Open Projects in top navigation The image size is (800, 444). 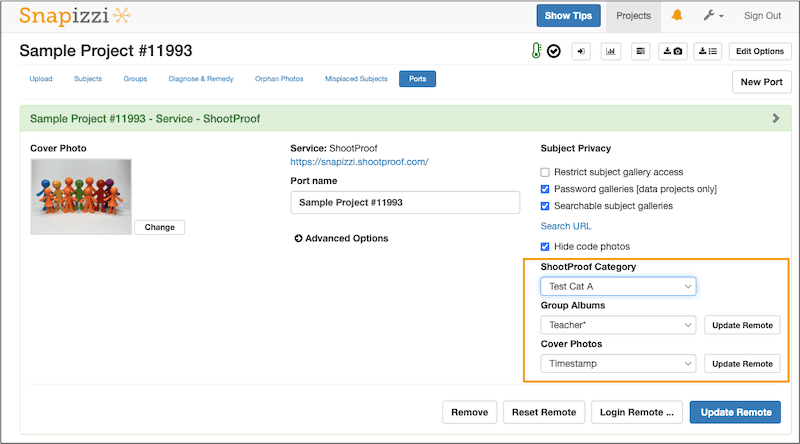coord(633,16)
